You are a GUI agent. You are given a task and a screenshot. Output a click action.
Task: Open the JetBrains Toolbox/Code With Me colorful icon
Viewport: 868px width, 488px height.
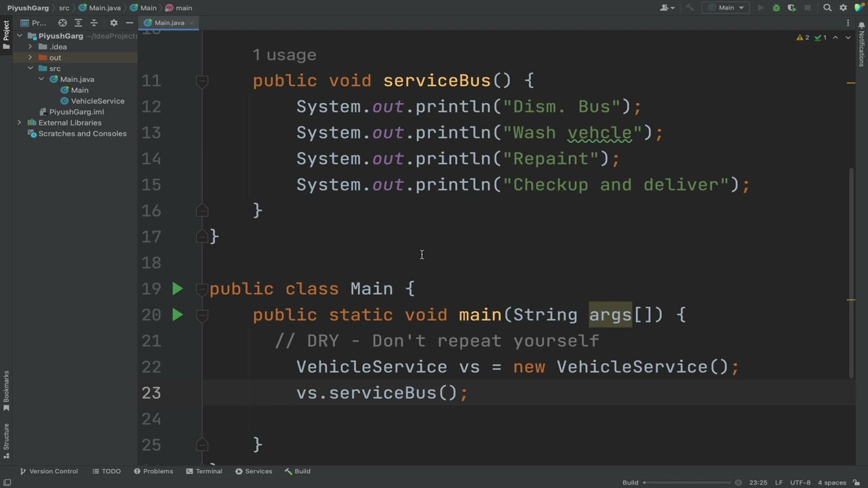click(859, 8)
